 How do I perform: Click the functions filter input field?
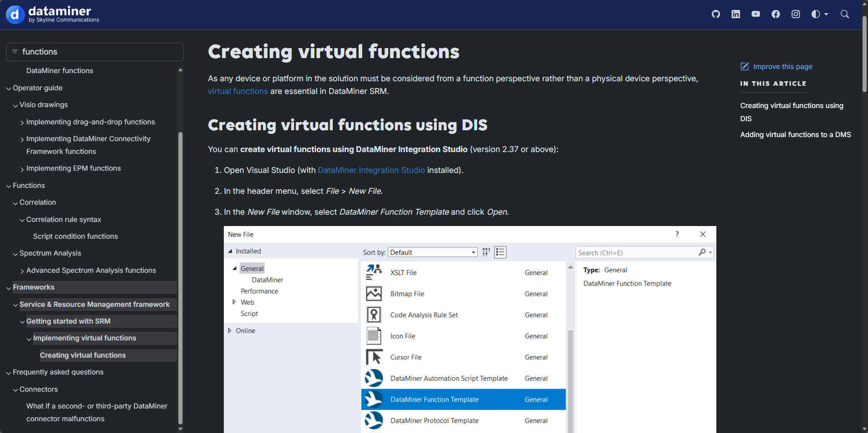[x=100, y=52]
